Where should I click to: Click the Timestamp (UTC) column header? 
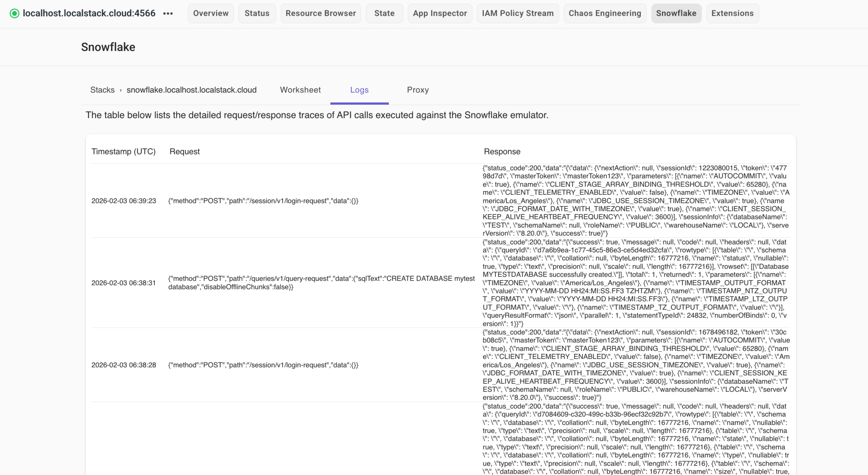point(123,151)
